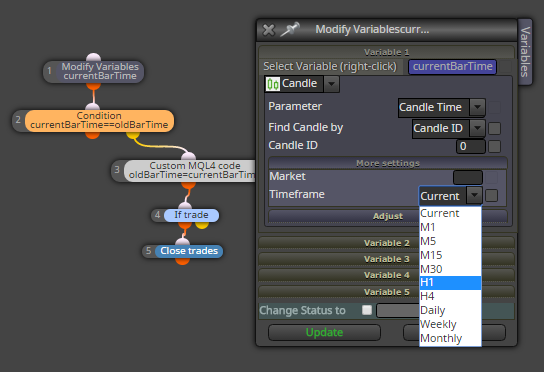The image size is (544, 372).
Task: Open the Timeframe Current dropdown arrow
Action: [x=474, y=195]
